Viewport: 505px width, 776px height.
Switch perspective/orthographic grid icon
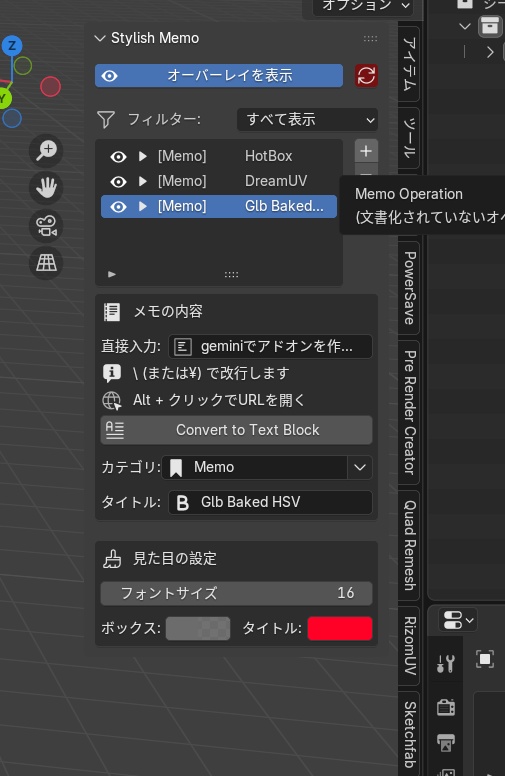[x=47, y=263]
